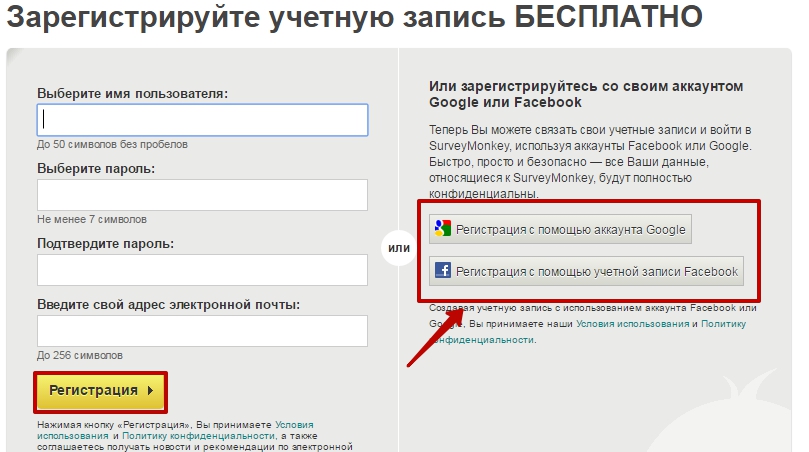Focus the username input field
This screenshot has width=809, height=452.
click(202, 120)
